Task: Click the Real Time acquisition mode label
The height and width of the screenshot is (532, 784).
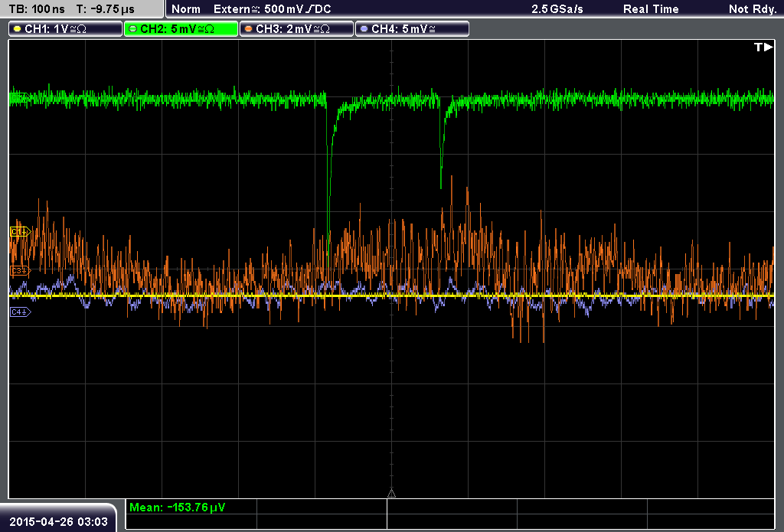Action: pyautogui.click(x=651, y=9)
